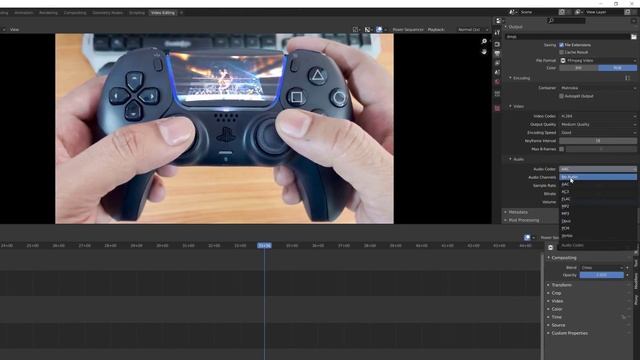Viewport: 640px width, 360px height.
Task: Open the Blend mode dropdown
Action: click(602, 268)
